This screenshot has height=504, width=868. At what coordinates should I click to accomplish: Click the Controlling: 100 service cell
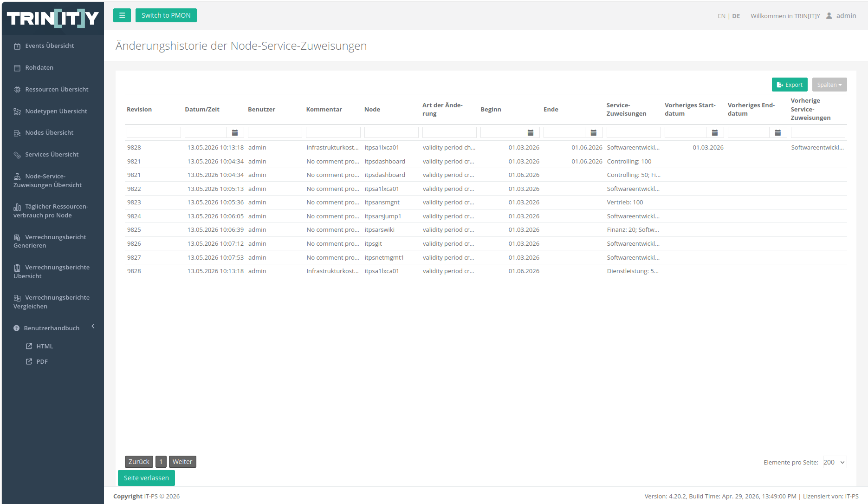629,161
